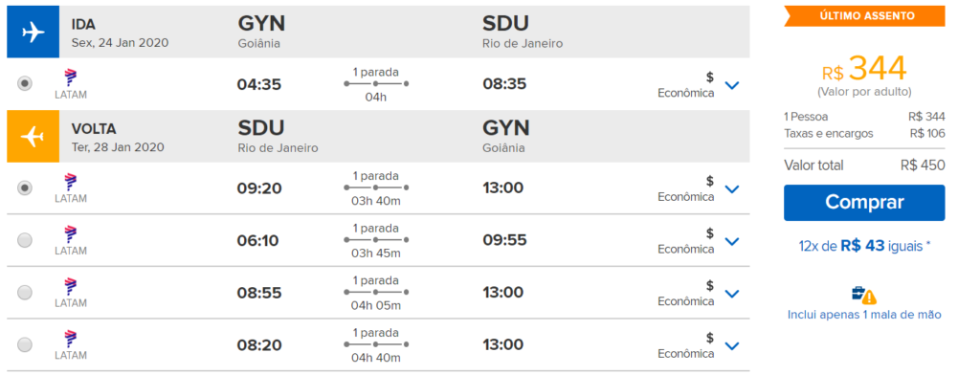
Task: Open the 12x de R$ 43 installments link
Action: (864, 246)
